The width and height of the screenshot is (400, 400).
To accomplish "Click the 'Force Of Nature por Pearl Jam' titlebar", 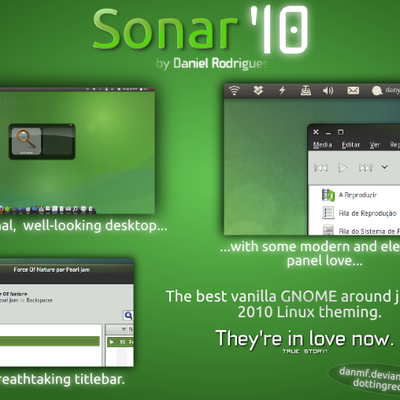I will (x=51, y=270).
